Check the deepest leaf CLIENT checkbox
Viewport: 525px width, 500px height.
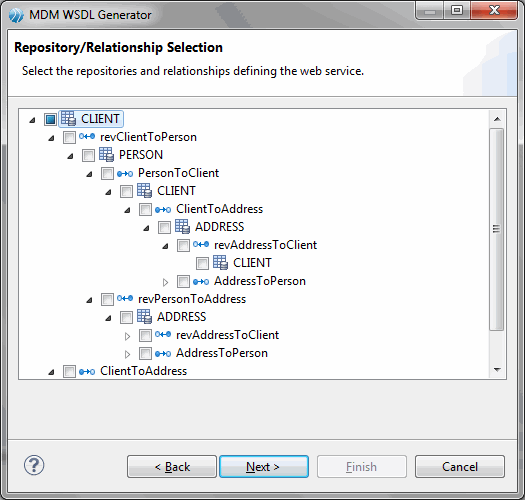[202, 263]
